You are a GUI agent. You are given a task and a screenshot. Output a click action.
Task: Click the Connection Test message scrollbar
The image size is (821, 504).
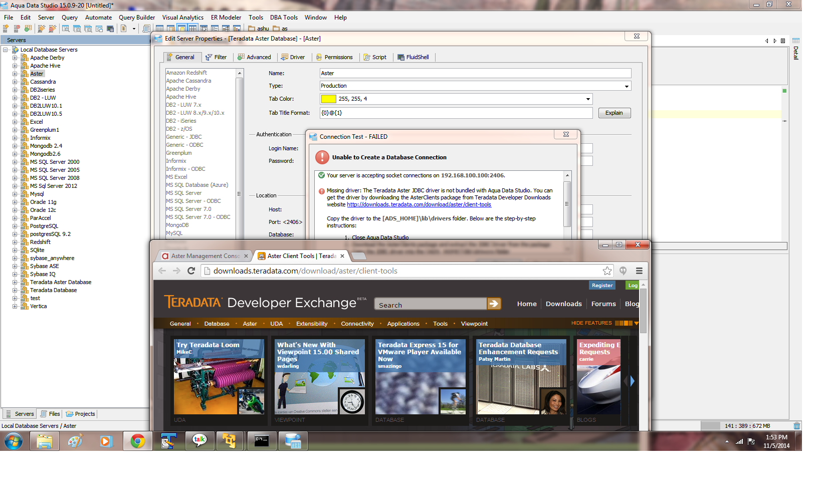coord(567,204)
